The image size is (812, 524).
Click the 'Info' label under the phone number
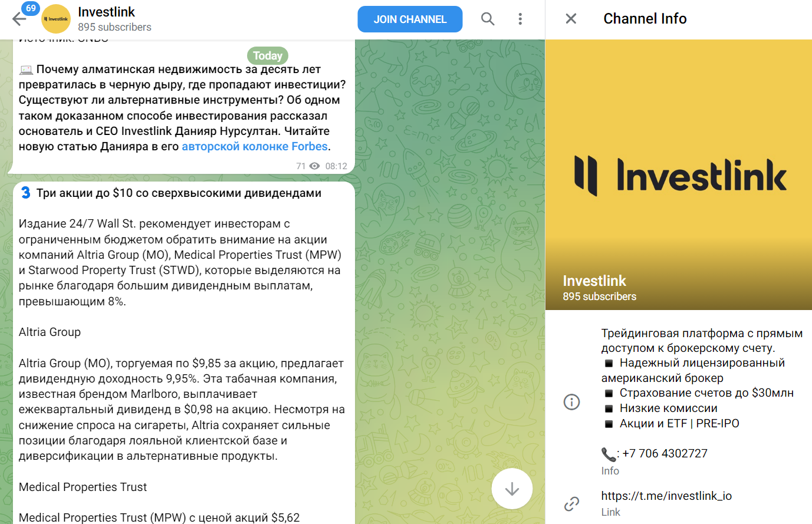pyautogui.click(x=610, y=471)
